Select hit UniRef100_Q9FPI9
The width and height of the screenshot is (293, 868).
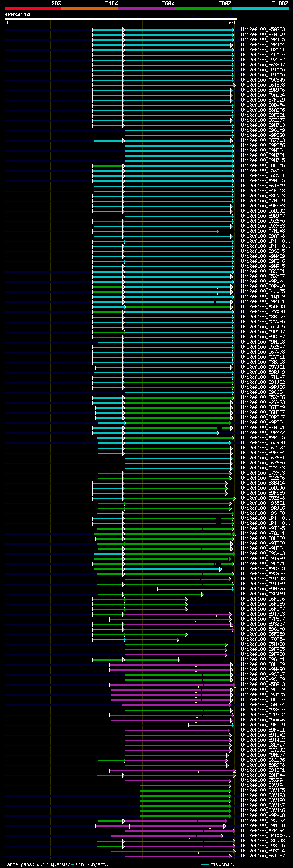(x=263, y=725)
